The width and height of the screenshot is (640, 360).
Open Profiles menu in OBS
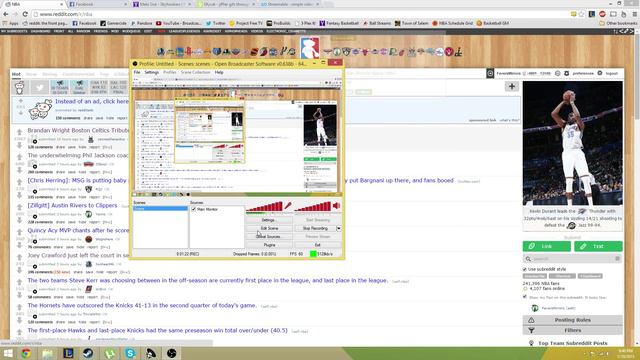click(x=169, y=72)
